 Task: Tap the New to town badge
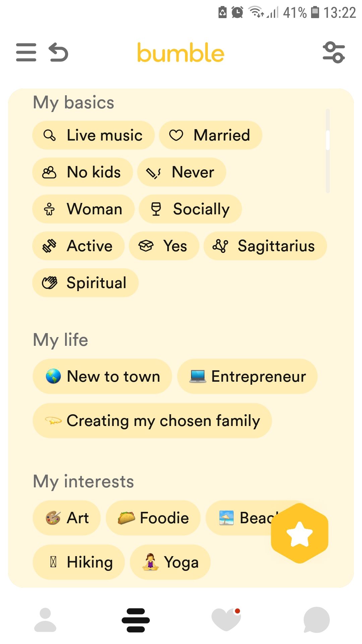pos(102,376)
